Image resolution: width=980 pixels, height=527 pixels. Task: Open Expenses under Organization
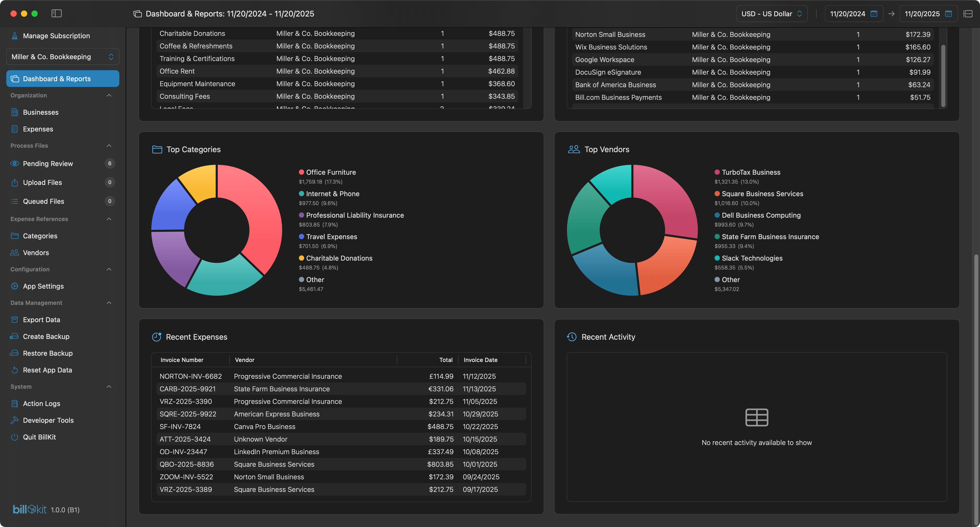38,129
